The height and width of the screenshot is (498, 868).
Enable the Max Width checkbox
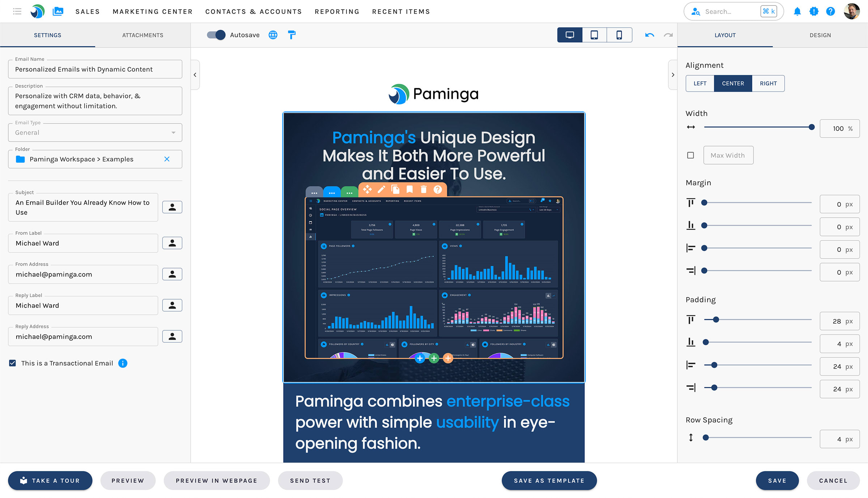pyautogui.click(x=690, y=155)
